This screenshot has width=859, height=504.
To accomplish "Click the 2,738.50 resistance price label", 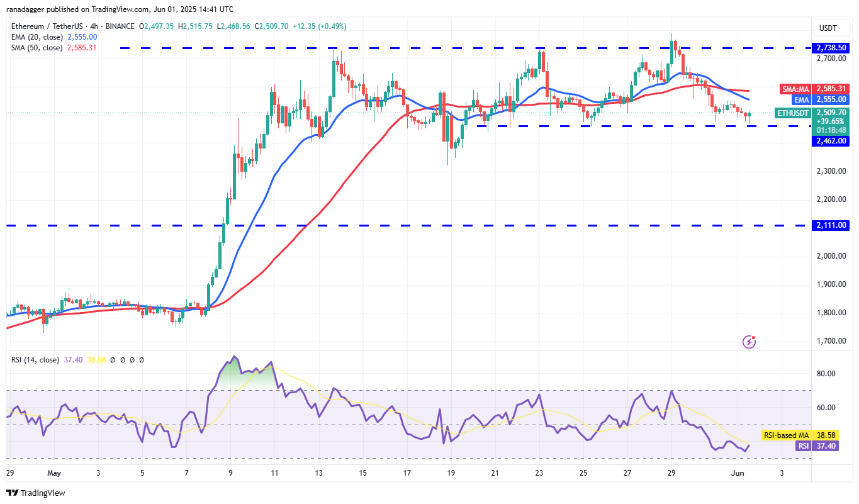I will pos(831,48).
